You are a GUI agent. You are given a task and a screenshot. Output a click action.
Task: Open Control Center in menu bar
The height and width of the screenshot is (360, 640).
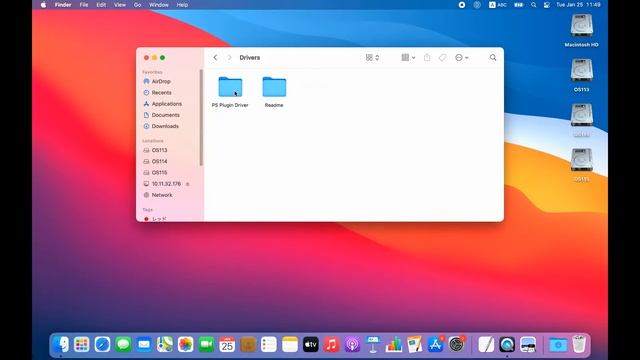(x=547, y=5)
